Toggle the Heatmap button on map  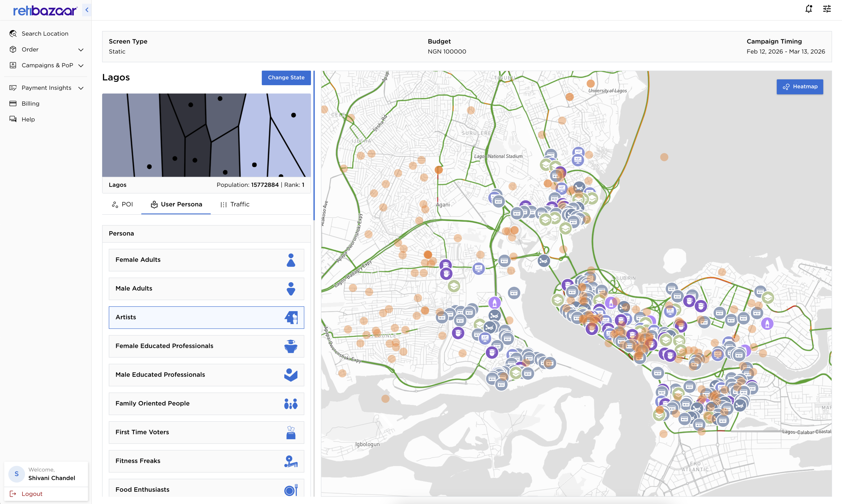click(800, 87)
